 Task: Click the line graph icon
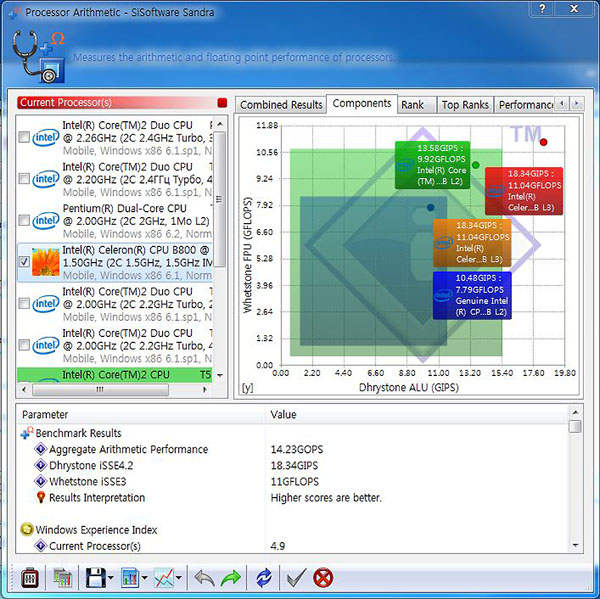pos(164,578)
